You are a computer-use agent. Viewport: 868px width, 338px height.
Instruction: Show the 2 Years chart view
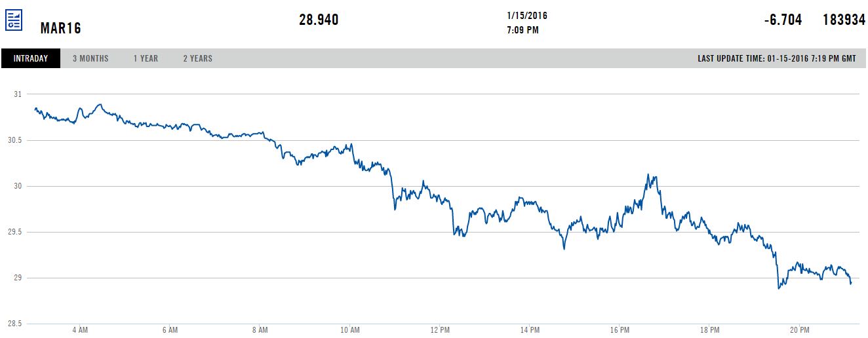[197, 58]
